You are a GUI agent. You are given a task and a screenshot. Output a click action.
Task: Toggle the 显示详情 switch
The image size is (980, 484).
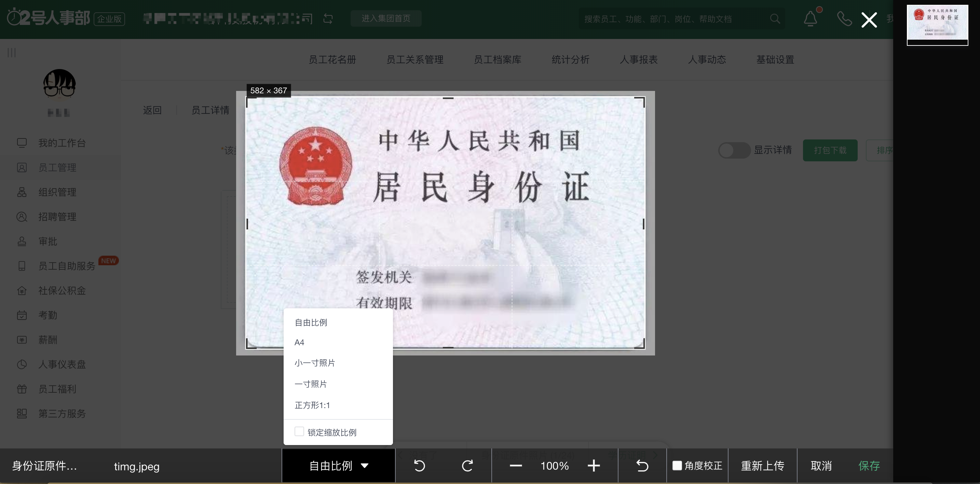point(734,150)
